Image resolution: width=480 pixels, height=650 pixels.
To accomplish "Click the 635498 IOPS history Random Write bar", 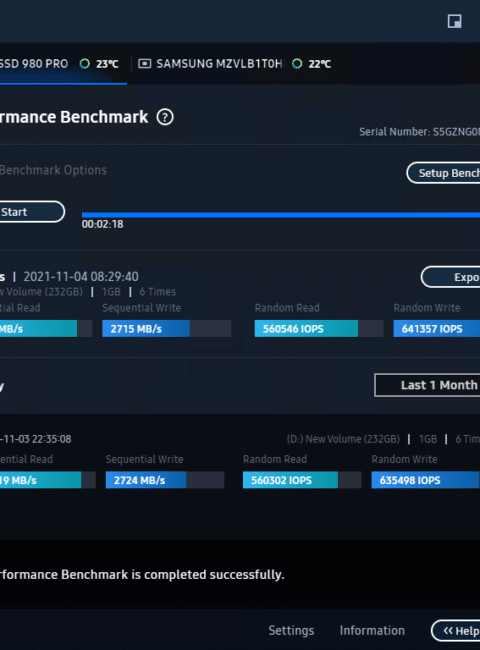I will [426, 480].
